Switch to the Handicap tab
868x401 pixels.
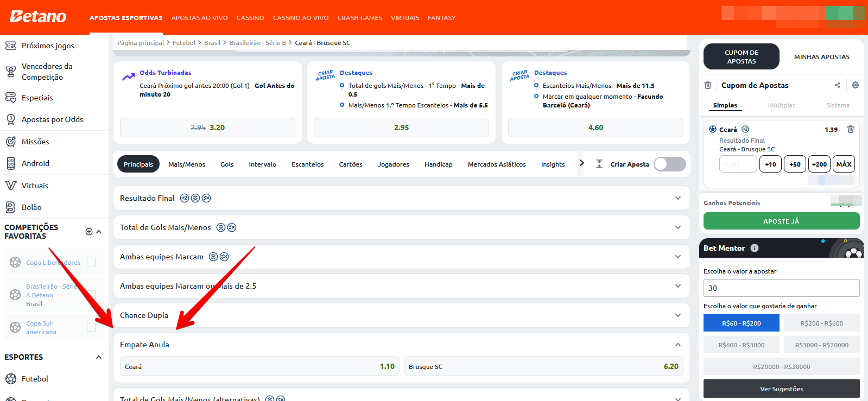[x=439, y=164]
